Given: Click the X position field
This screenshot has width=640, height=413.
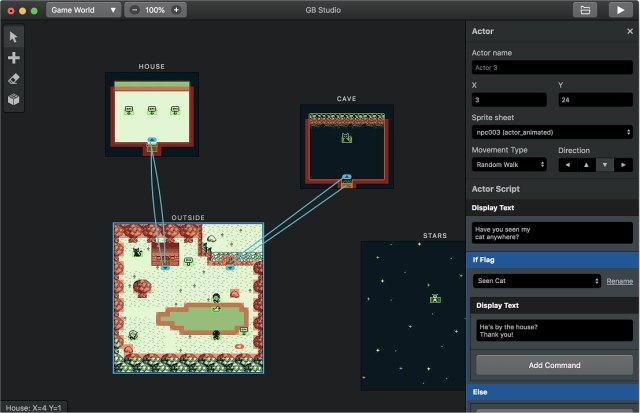Looking at the screenshot, I should [x=509, y=100].
